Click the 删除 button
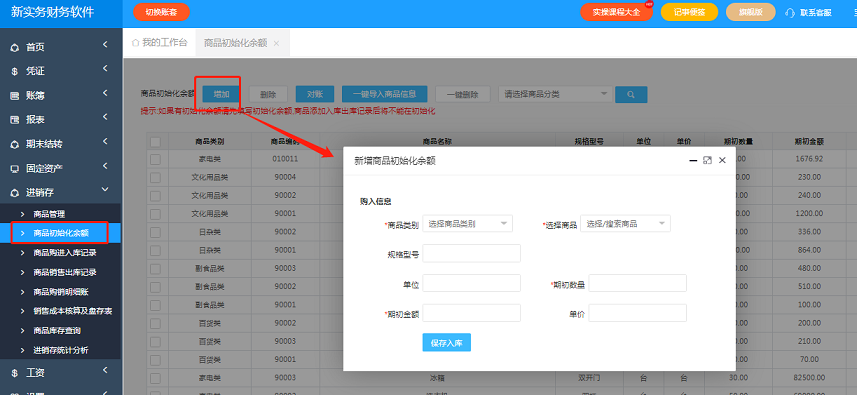Image resolution: width=857 pixels, height=395 pixels. tap(268, 95)
